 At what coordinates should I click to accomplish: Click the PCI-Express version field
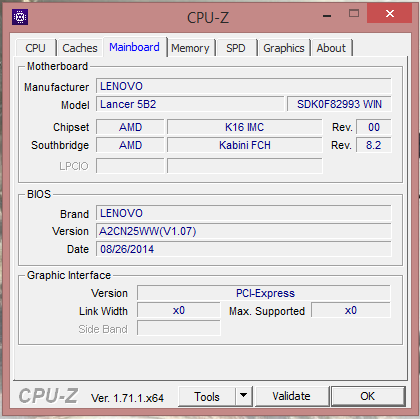tap(264, 293)
